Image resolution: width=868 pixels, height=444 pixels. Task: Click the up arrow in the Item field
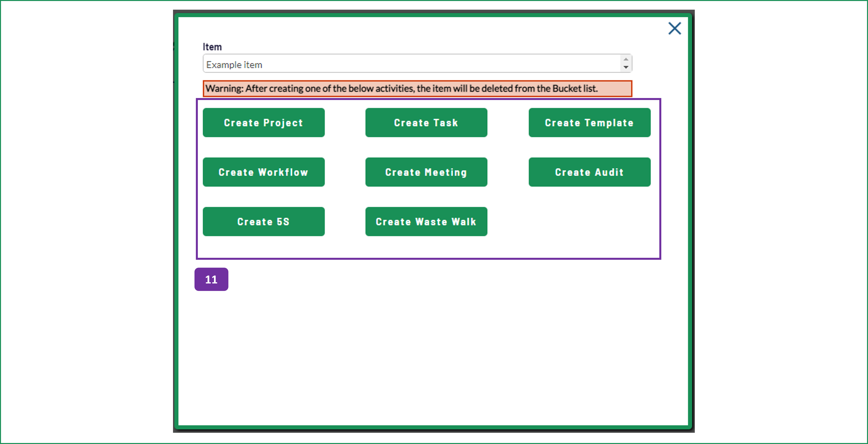(626, 59)
